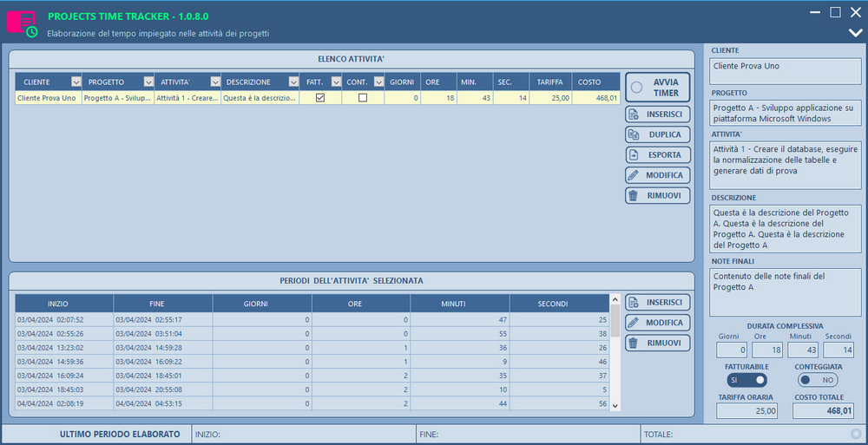This screenshot has height=445, width=868.
Task: Insert a new period in periods panel
Action: tap(657, 303)
